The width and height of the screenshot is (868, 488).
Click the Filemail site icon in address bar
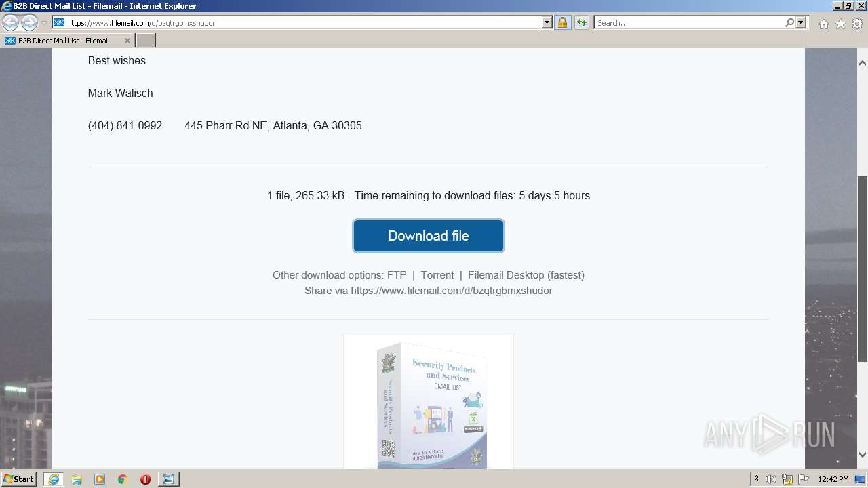point(59,22)
